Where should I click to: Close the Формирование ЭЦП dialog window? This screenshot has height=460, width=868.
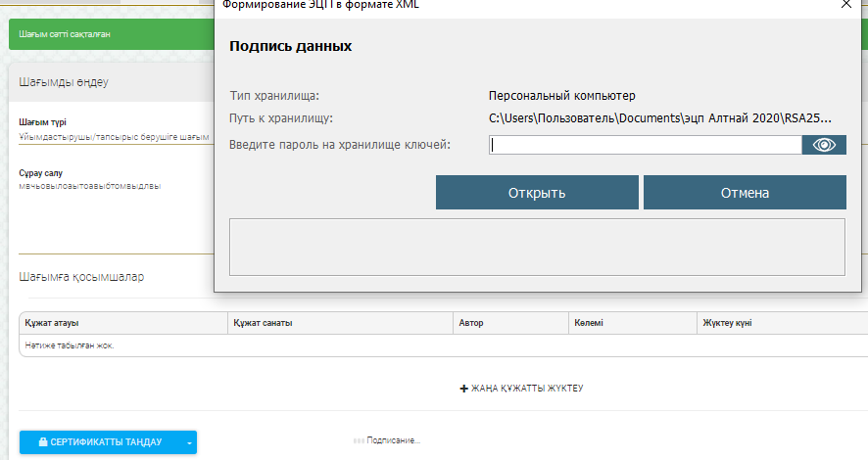coord(846,5)
